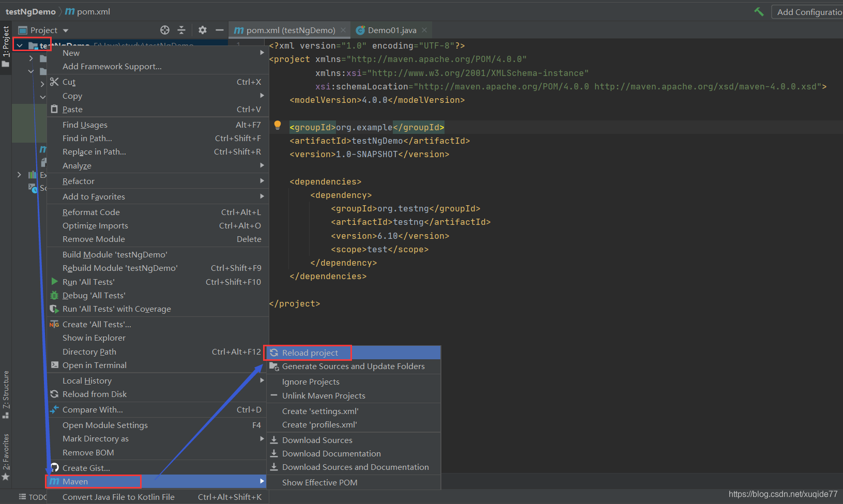Viewport: 843px width, 504px height.
Task: Choose Create 'profiles.xml'
Action: coord(354,424)
